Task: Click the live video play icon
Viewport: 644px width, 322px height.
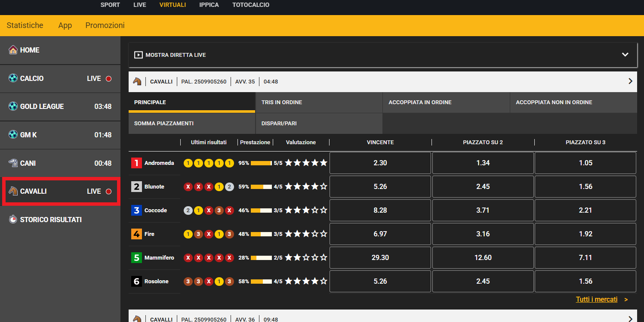Action: click(x=139, y=55)
